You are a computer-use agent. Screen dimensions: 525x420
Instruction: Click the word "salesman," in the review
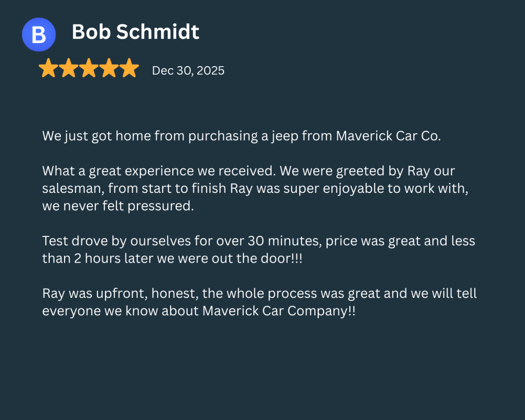pyautogui.click(x=74, y=189)
